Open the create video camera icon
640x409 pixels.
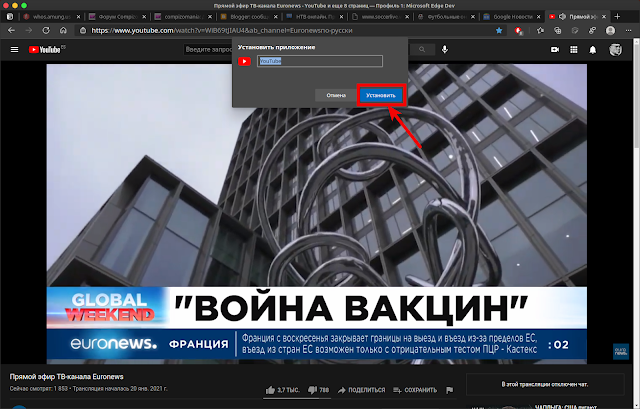click(x=555, y=49)
